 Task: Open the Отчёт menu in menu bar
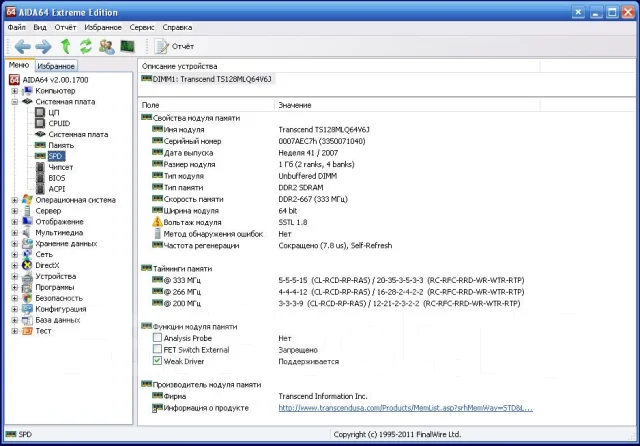click(x=65, y=27)
